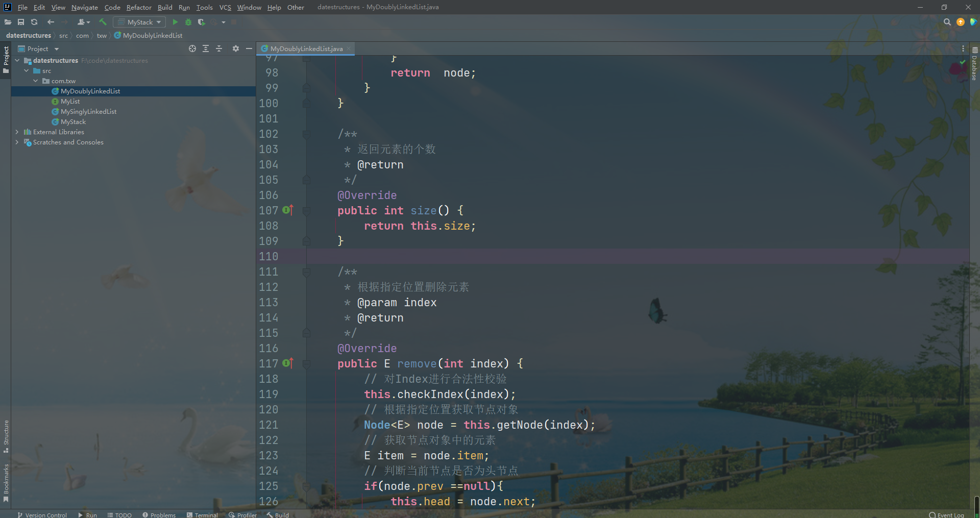Open the Version Control tool window
This screenshot has width=980, height=518.
coord(42,515)
